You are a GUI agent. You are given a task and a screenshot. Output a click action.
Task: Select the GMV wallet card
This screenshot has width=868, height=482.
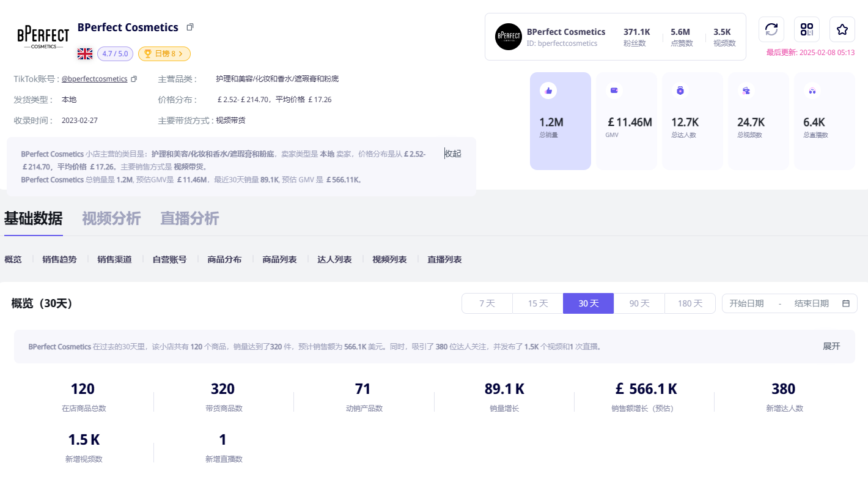627,121
